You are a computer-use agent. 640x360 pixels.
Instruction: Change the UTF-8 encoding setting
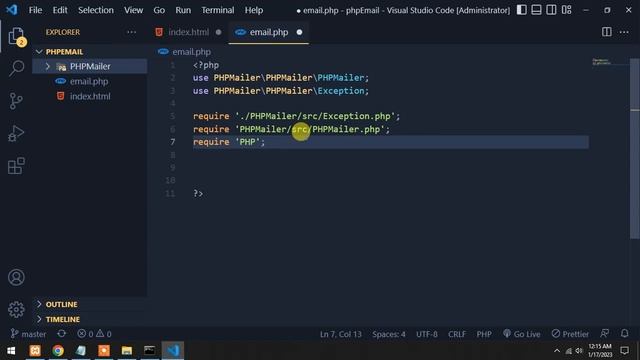[x=427, y=334]
